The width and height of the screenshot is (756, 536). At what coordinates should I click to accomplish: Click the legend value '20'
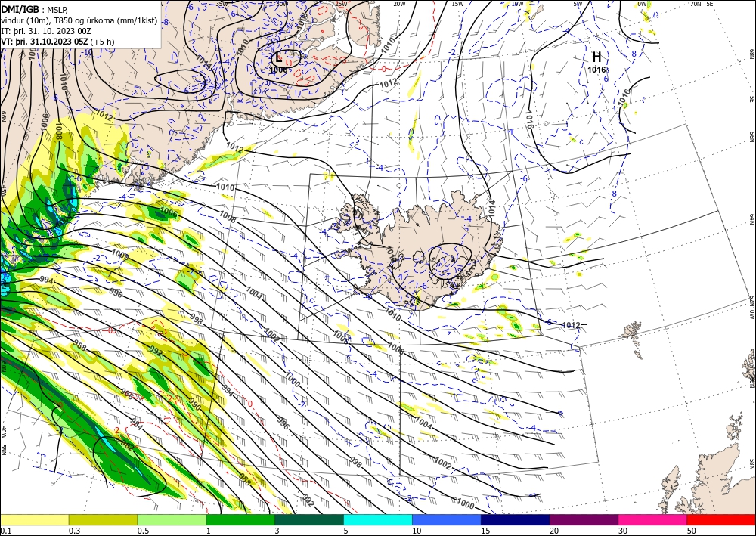pyautogui.click(x=554, y=531)
